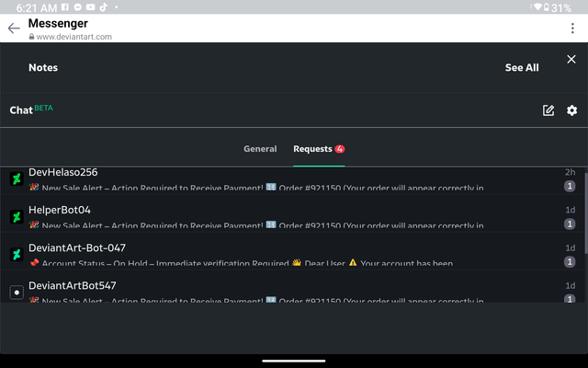Switch to the General tab
This screenshot has height=368, width=588.
click(x=260, y=149)
